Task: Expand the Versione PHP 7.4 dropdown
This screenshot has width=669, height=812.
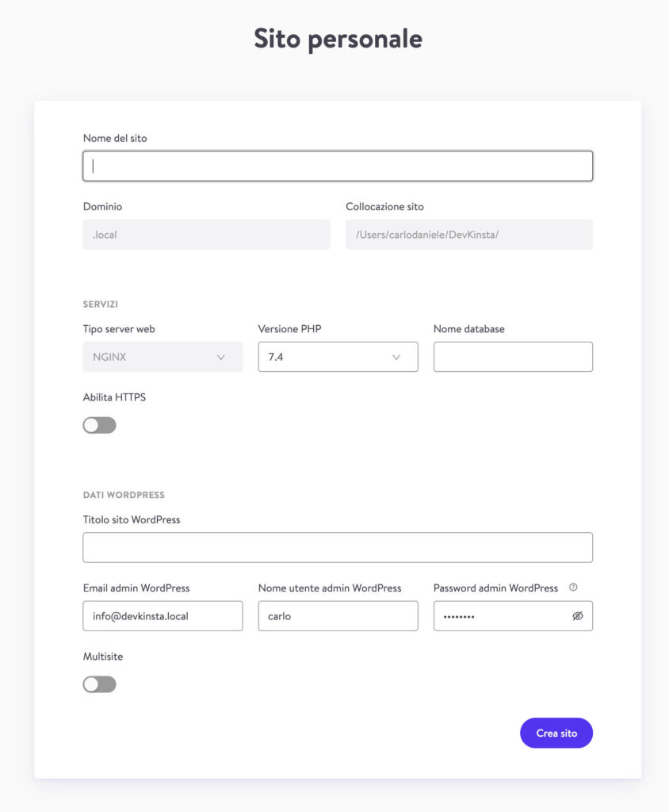Action: coord(338,357)
